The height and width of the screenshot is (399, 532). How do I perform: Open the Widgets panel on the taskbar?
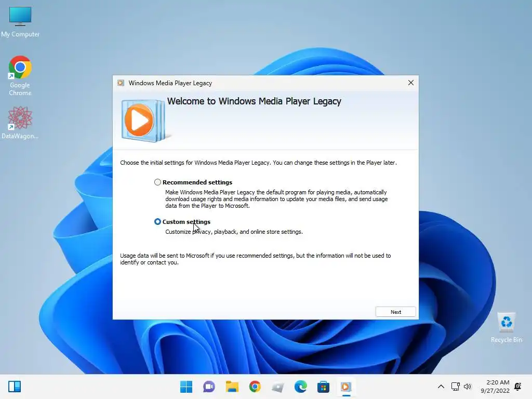point(15,387)
